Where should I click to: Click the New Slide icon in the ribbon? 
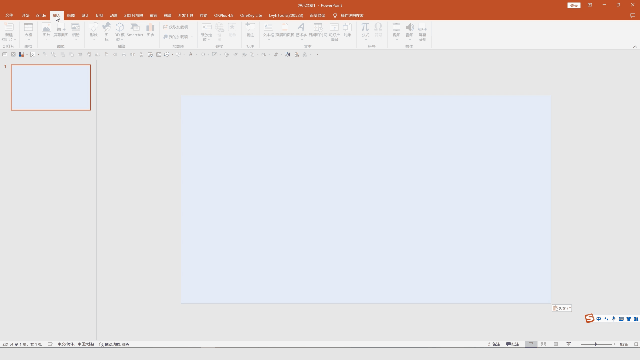[x=9, y=27]
